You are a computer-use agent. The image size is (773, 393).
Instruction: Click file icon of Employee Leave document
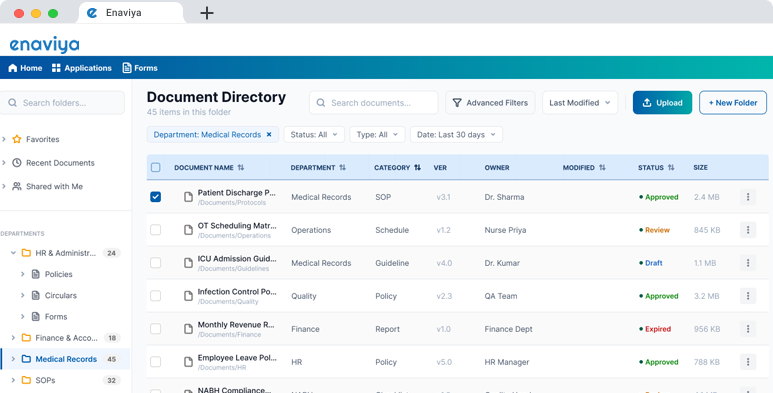(188, 362)
